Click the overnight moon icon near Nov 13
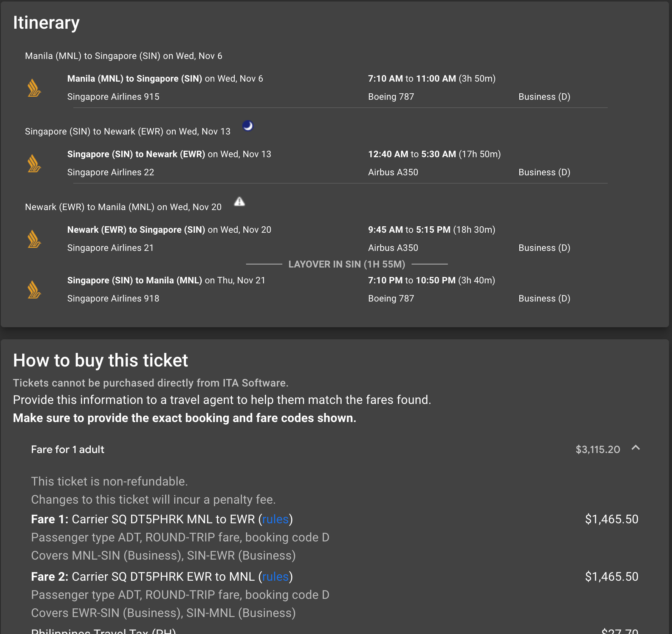672x634 pixels. [248, 125]
